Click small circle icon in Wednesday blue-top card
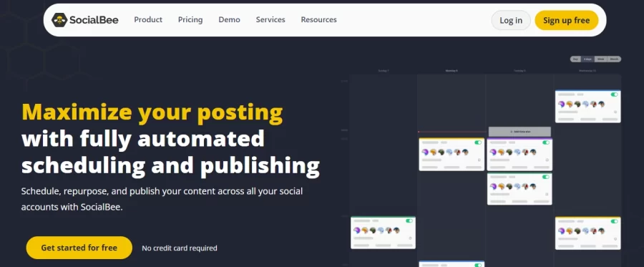This screenshot has width=644, height=267. (615, 112)
